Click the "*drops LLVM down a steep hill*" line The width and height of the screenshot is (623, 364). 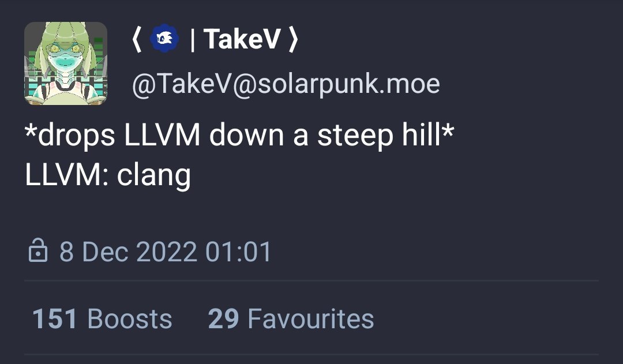tap(239, 137)
